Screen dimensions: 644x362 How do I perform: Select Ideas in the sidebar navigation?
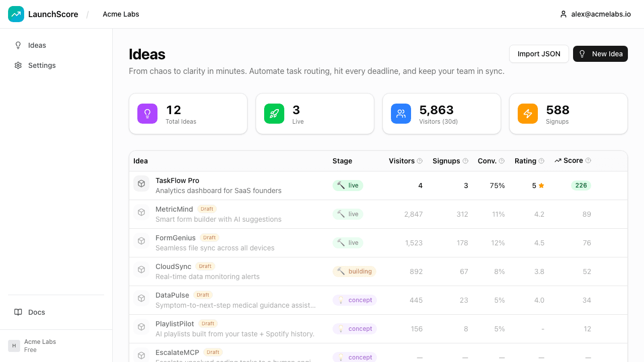click(37, 45)
